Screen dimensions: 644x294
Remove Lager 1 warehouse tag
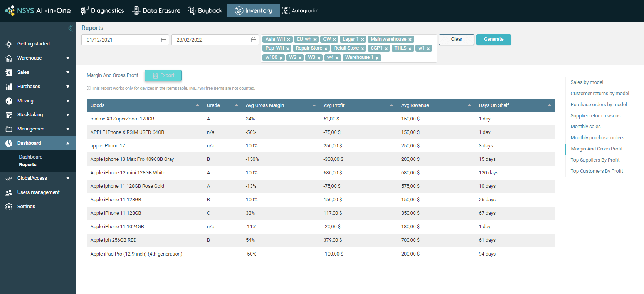tap(362, 40)
